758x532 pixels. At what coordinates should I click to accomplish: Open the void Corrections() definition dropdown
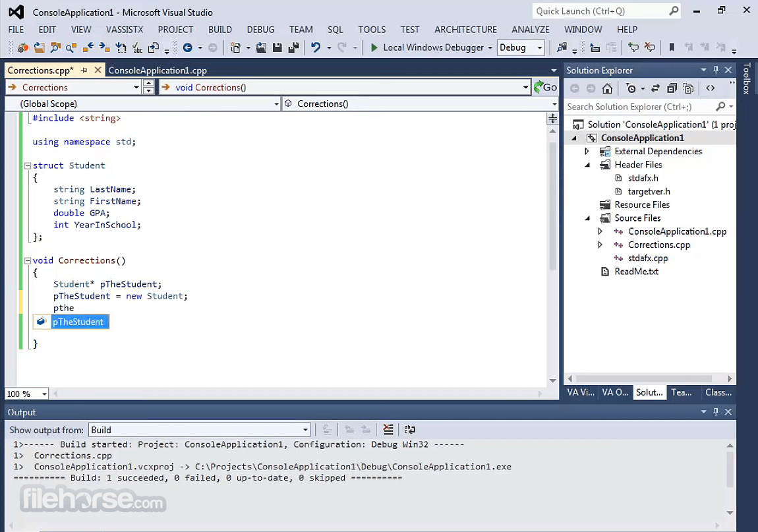coord(525,88)
